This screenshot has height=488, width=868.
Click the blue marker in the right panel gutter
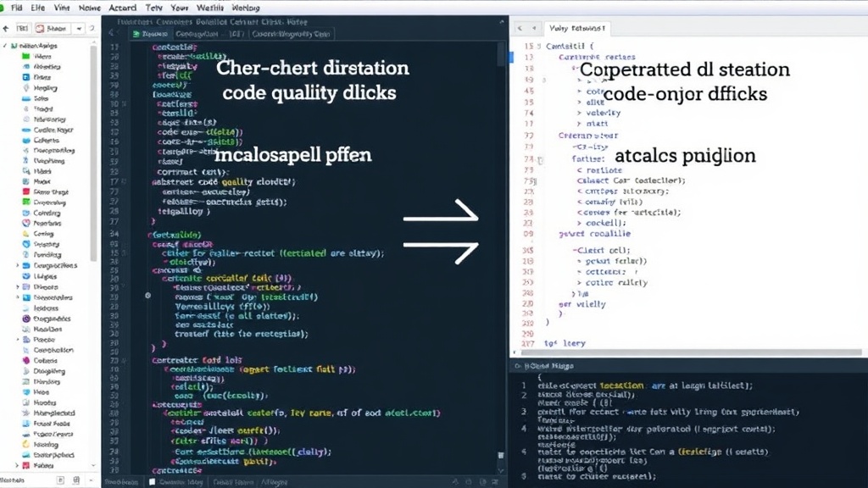click(x=511, y=57)
